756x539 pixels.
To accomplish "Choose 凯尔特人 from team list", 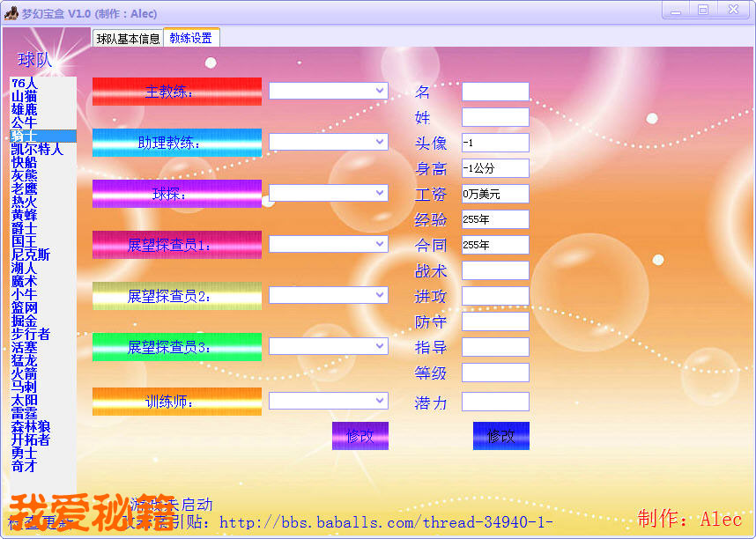I will click(37, 149).
